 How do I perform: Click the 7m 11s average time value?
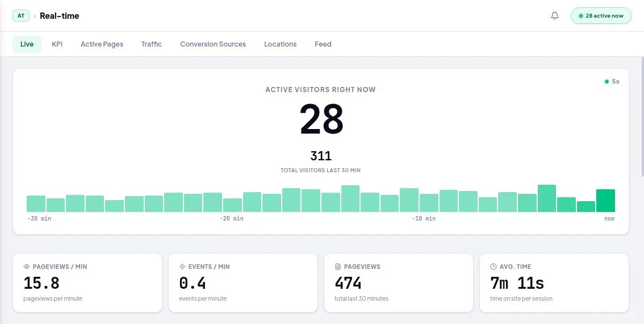[517, 283]
